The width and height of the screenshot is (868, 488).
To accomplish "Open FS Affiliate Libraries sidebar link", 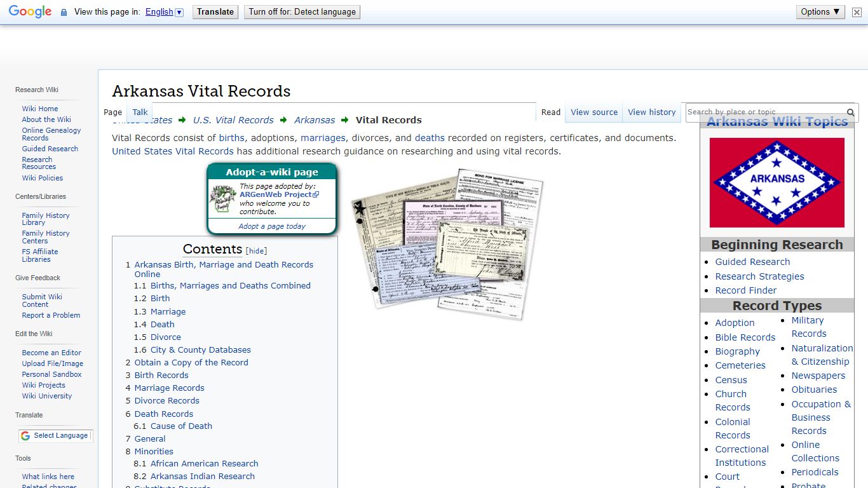I will click(x=40, y=255).
